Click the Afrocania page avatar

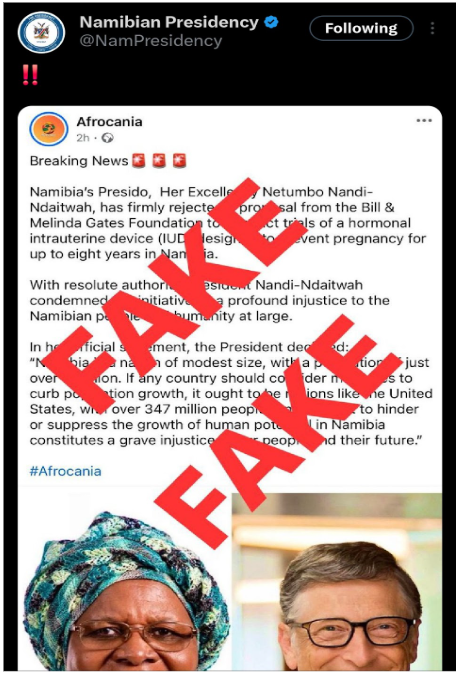tap(49, 129)
